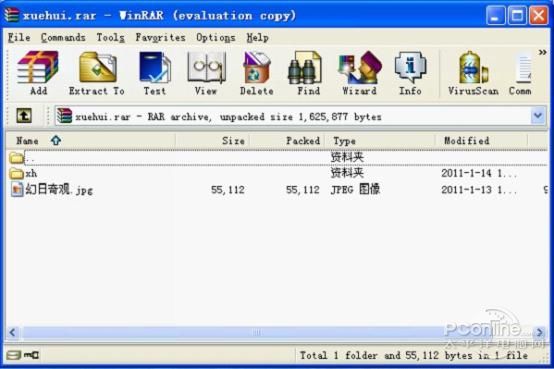Click the Size column header
554x369 pixels.
point(213,141)
